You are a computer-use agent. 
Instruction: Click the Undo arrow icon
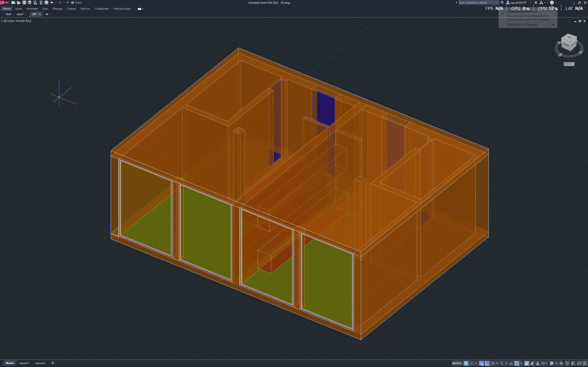click(52, 3)
